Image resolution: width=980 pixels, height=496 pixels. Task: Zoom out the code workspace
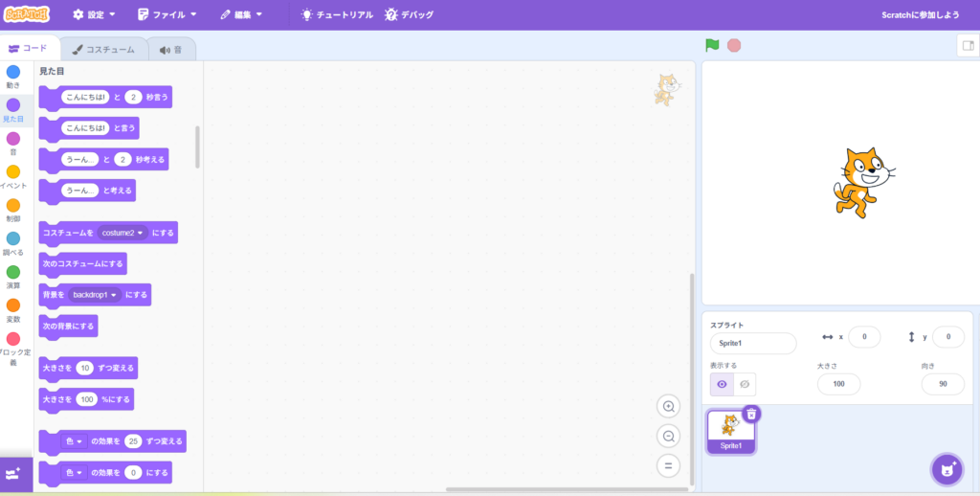(x=668, y=436)
